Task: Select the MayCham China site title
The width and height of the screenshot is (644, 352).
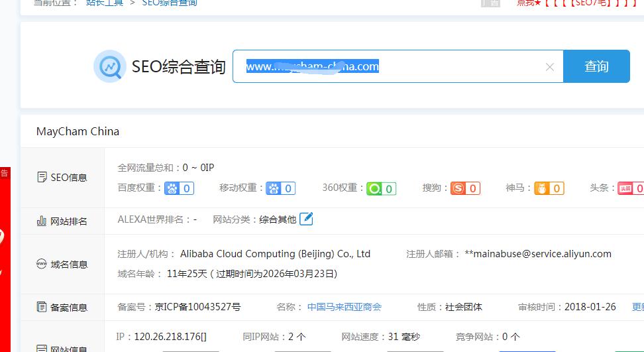Action: 78,131
